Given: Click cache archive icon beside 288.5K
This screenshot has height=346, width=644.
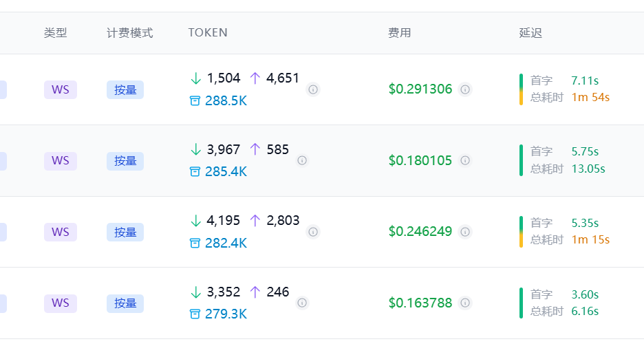Looking at the screenshot, I should click(195, 100).
